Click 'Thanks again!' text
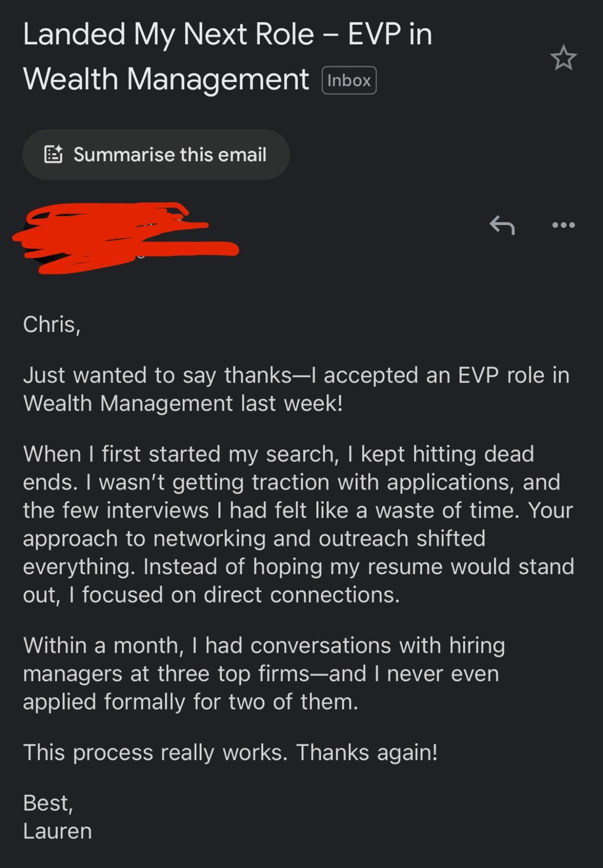Screen dimensions: 603x868 tap(367, 752)
